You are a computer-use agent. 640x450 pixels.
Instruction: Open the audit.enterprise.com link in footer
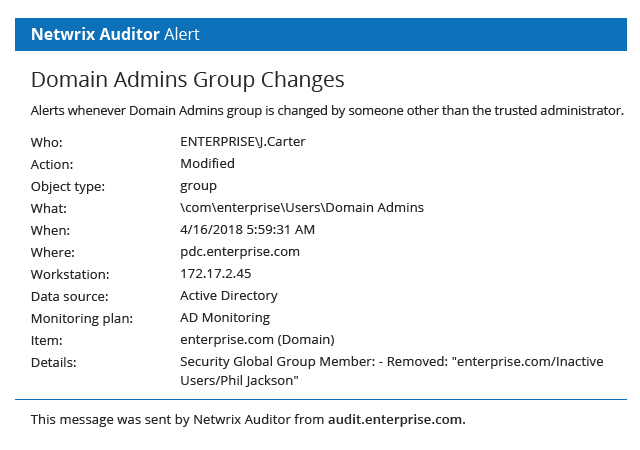[x=396, y=419]
